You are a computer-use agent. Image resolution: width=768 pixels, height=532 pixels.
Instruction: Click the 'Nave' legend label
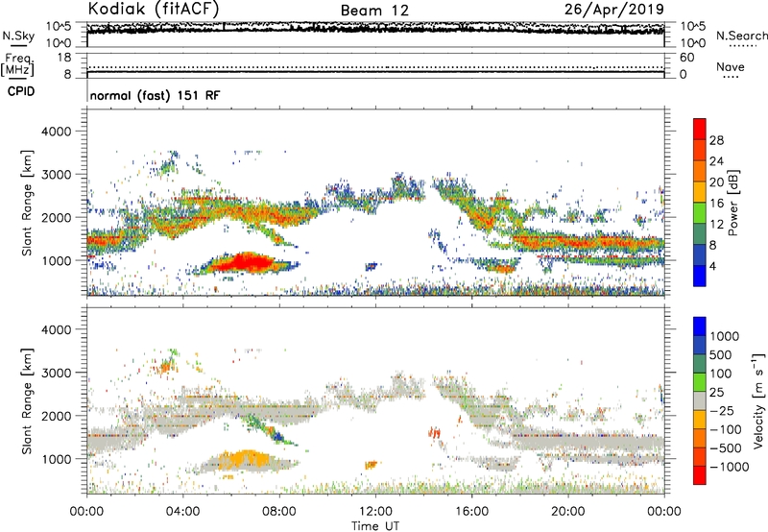pos(731,67)
